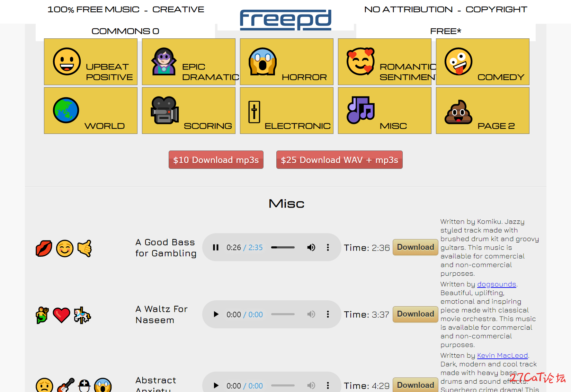
Task: Click the relieved face emoji for A Good Bass
Action: point(65,248)
